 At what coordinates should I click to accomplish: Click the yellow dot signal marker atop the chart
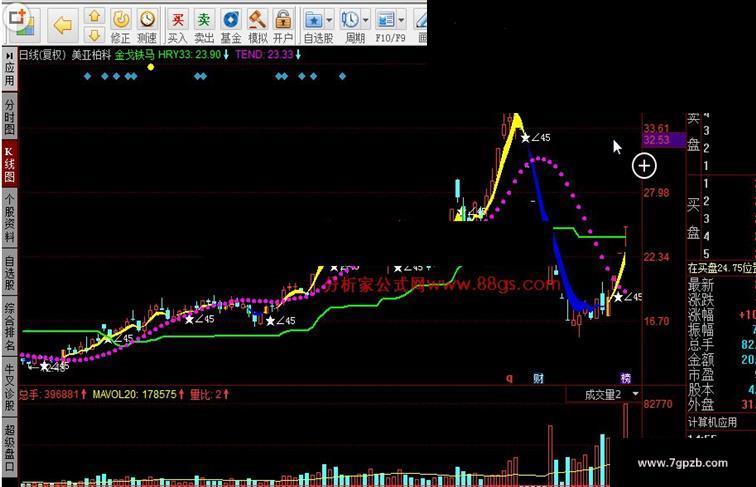tap(151, 67)
